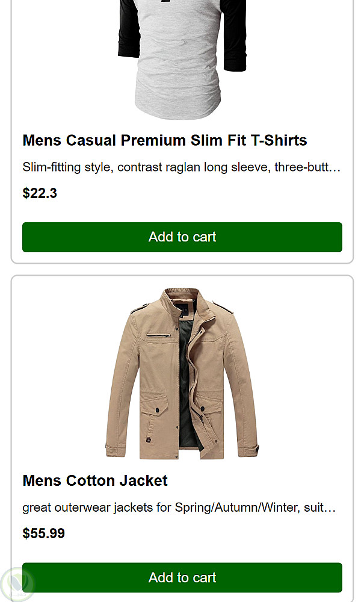Click the $55.99 price
The image size is (364, 602).
(43, 533)
